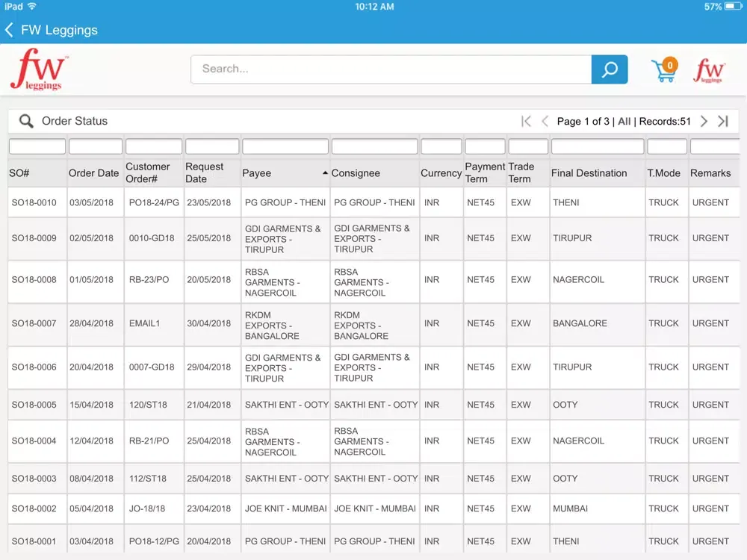The height and width of the screenshot is (560, 747).
Task: Select order SO18-0006
Action: (34, 367)
